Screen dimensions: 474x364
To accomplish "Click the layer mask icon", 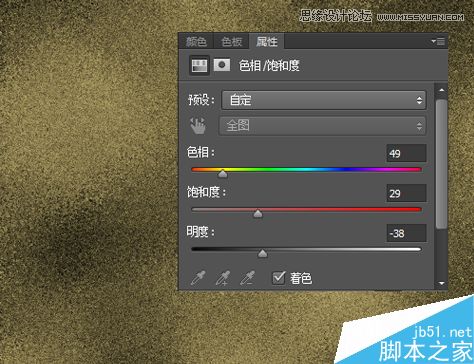I will [222, 65].
